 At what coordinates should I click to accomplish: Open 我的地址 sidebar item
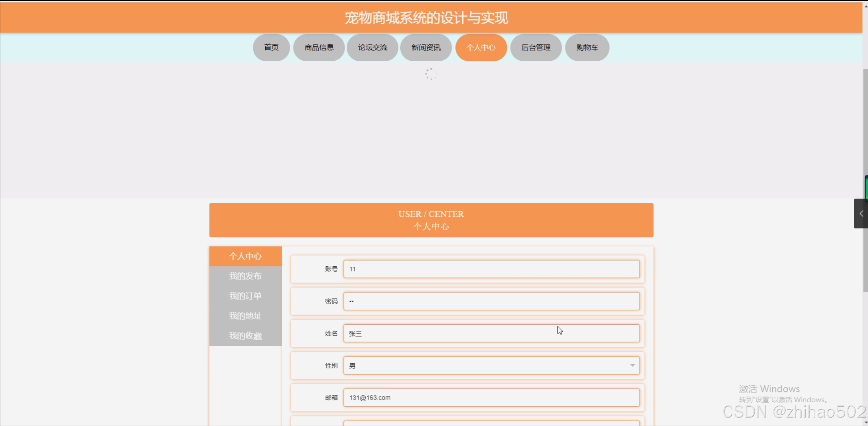[x=245, y=316]
